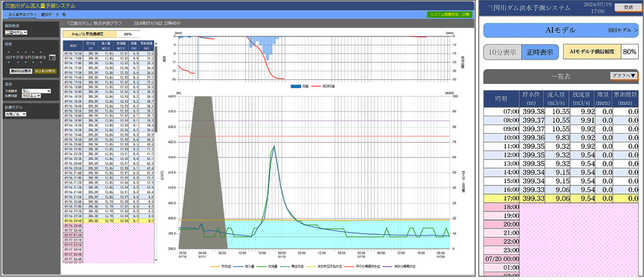This screenshot has height=280, width=644.
Task: Expand the 計算モデル dropdown
Action: (x=16, y=114)
